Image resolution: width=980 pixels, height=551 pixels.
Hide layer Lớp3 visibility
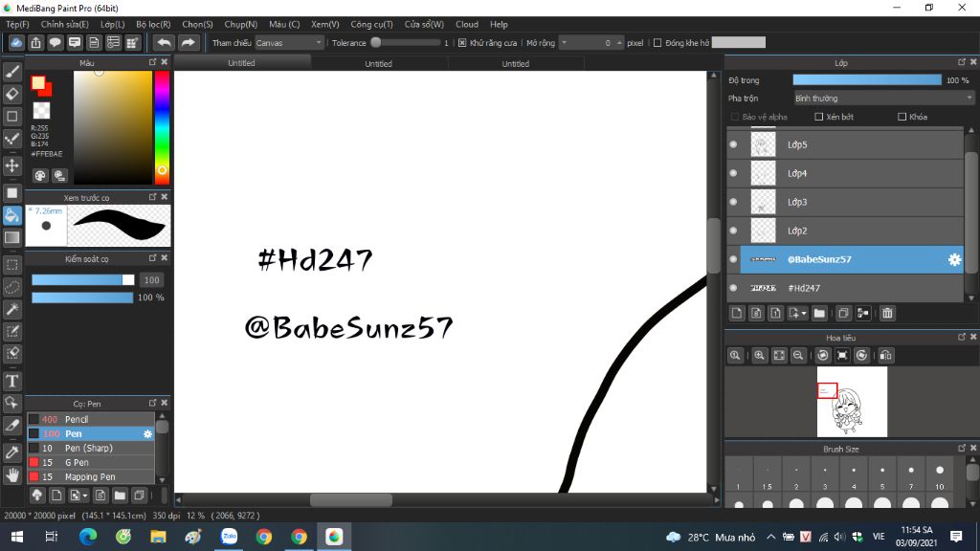734,202
